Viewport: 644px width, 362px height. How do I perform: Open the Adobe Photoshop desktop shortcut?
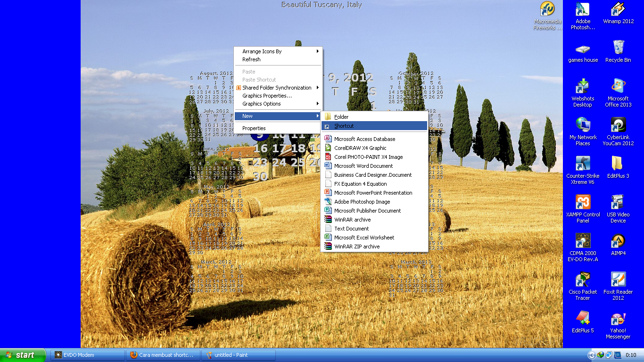(x=583, y=16)
